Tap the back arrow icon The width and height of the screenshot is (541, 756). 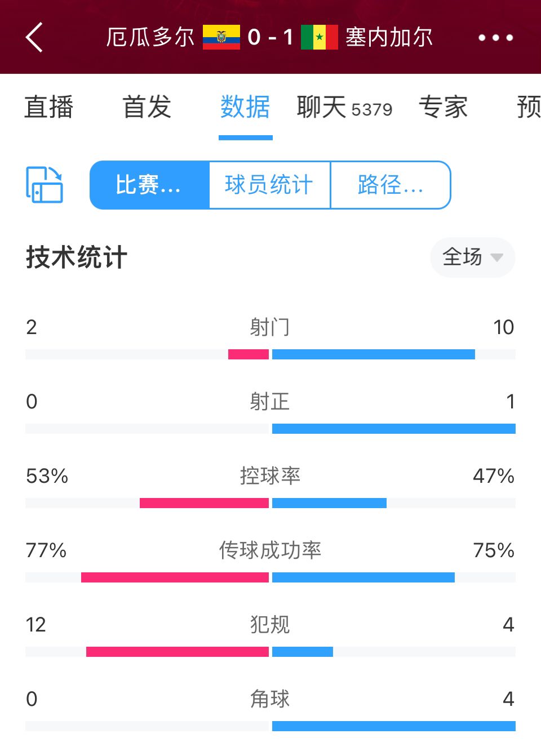34,38
